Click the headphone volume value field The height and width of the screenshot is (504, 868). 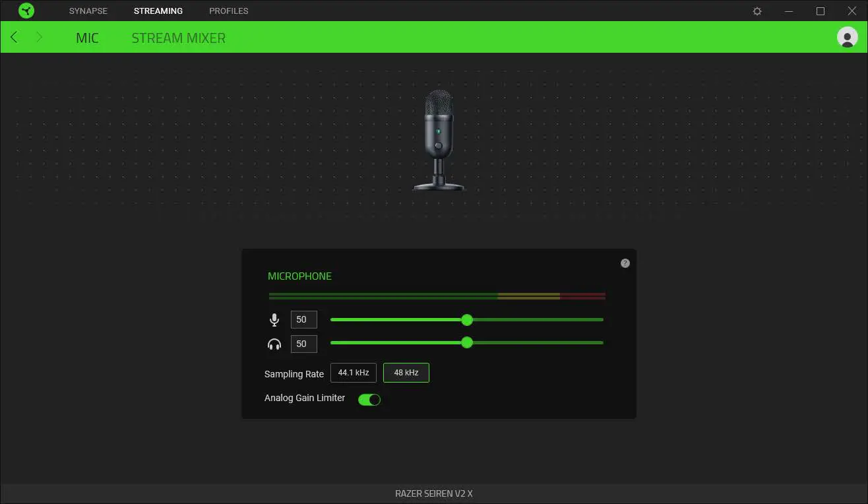(x=303, y=344)
